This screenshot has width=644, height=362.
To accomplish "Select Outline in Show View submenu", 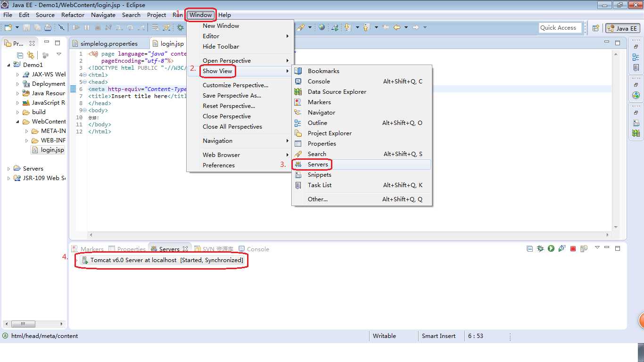I will (x=362, y=123).
